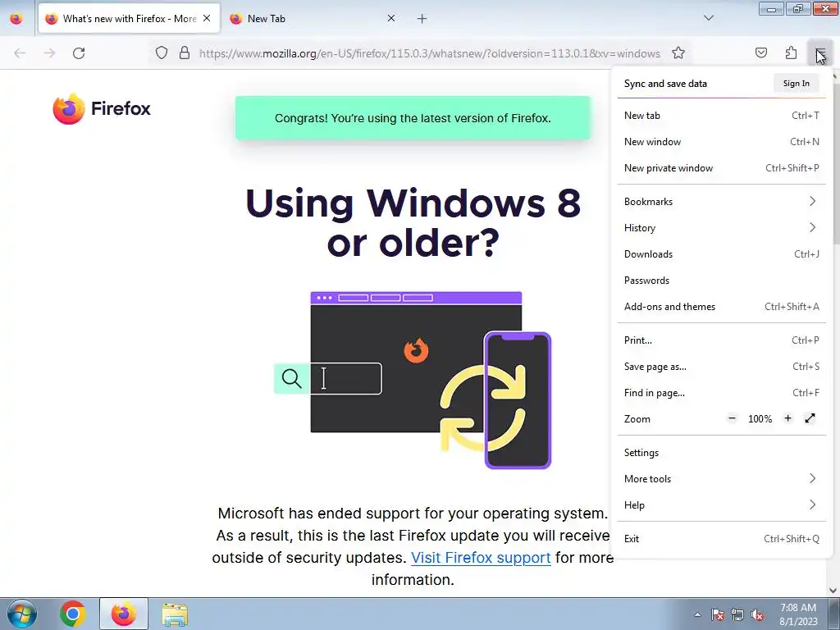Click the address bar URL field
This screenshot has height=630, width=840.
(x=429, y=53)
